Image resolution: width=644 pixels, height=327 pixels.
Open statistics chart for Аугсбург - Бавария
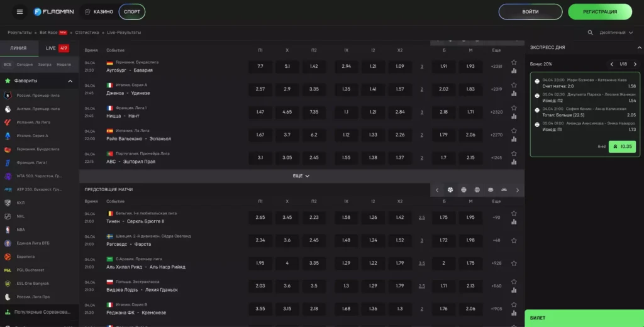tap(514, 71)
